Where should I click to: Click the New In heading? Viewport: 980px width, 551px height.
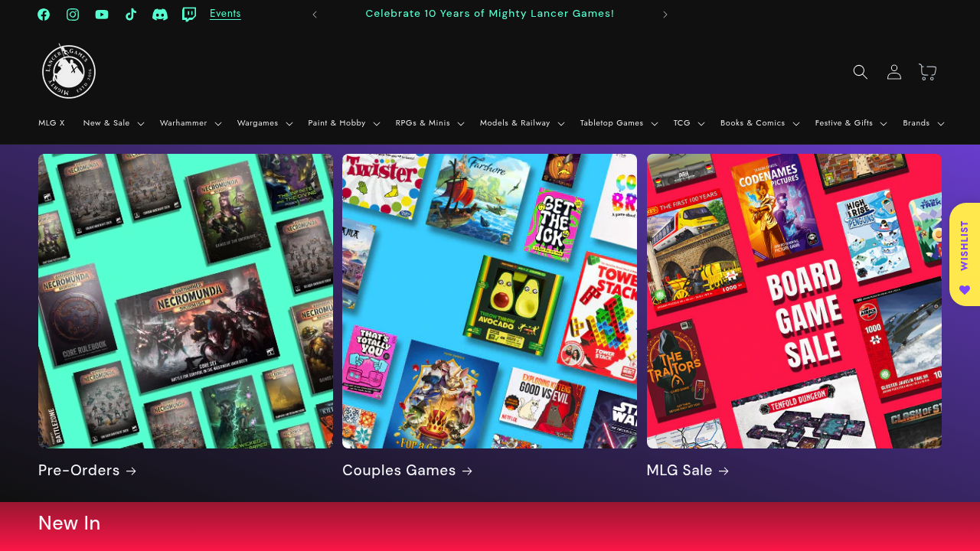click(69, 523)
